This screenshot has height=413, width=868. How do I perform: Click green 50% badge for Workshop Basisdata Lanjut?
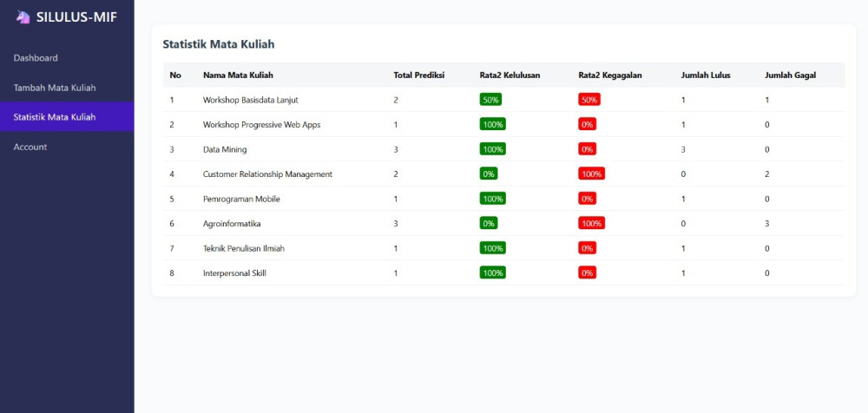[490, 100]
